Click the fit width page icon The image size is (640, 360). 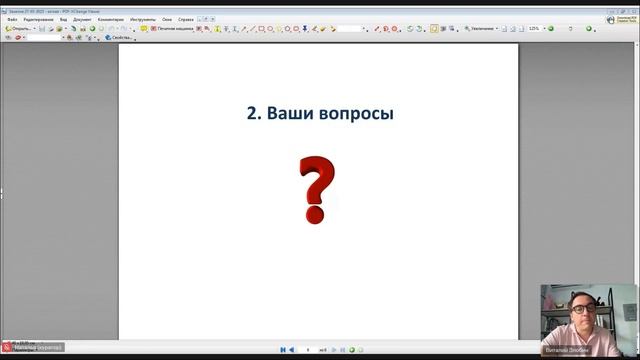[522, 29]
